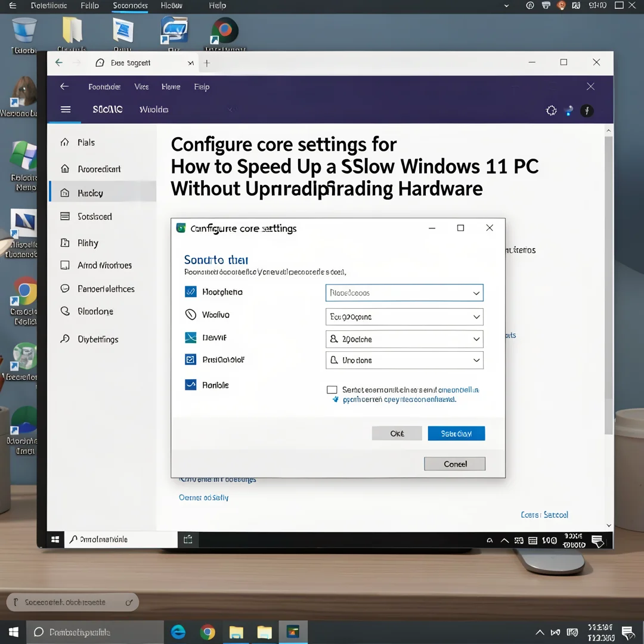Click the Woolivo circular icon
Viewport: 644px width, 644px height.
[191, 315]
